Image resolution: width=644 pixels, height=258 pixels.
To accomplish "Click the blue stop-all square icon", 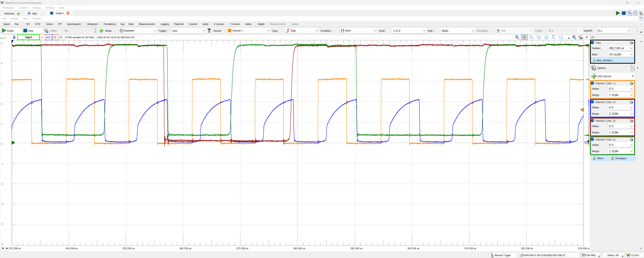I will [x=624, y=13].
